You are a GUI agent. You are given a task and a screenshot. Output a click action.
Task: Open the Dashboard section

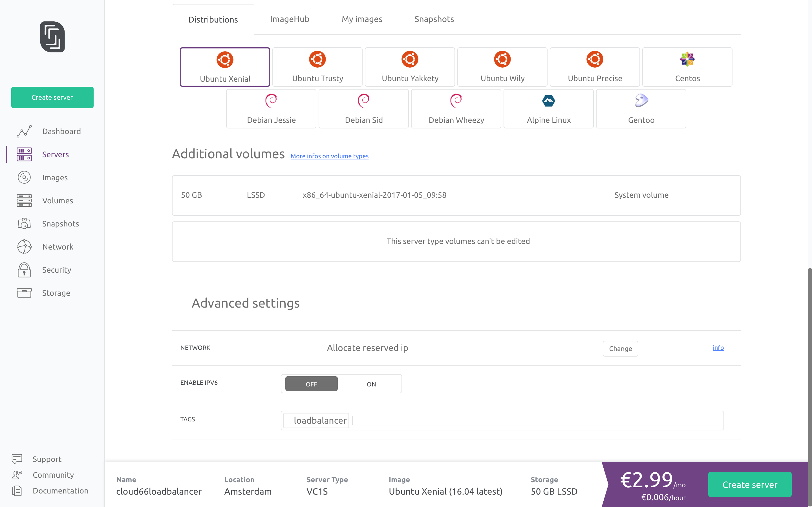pyautogui.click(x=61, y=131)
